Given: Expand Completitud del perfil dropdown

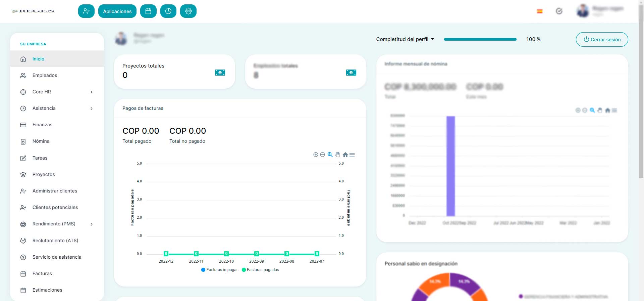Looking at the screenshot, I should tap(405, 39).
